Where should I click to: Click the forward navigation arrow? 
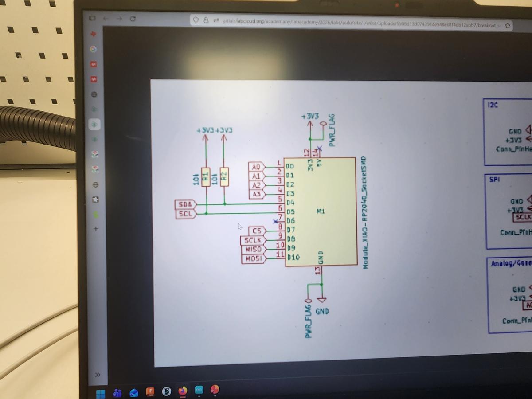pos(119,19)
